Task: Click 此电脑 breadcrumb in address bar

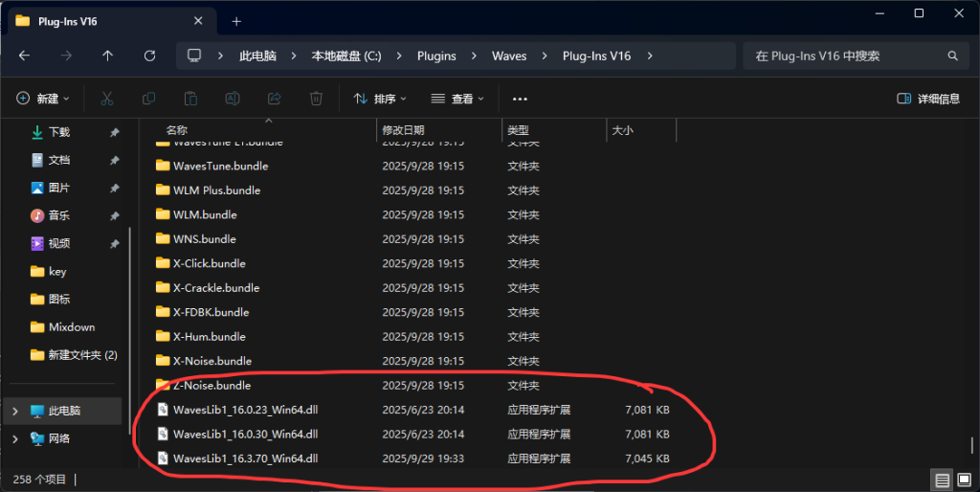Action: click(x=257, y=56)
